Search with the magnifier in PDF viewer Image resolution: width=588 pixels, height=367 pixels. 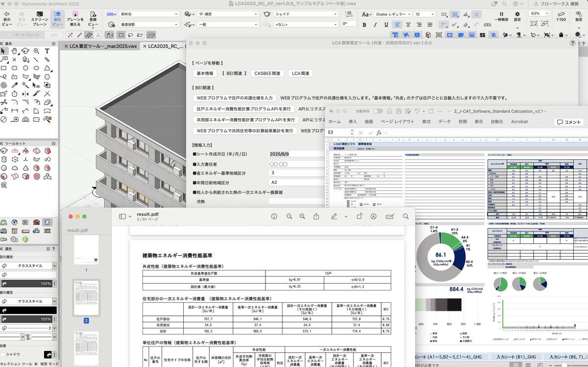click(x=406, y=216)
